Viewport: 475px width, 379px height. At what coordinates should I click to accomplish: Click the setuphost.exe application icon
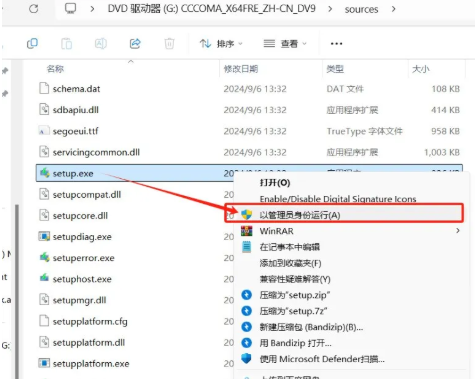click(44, 278)
